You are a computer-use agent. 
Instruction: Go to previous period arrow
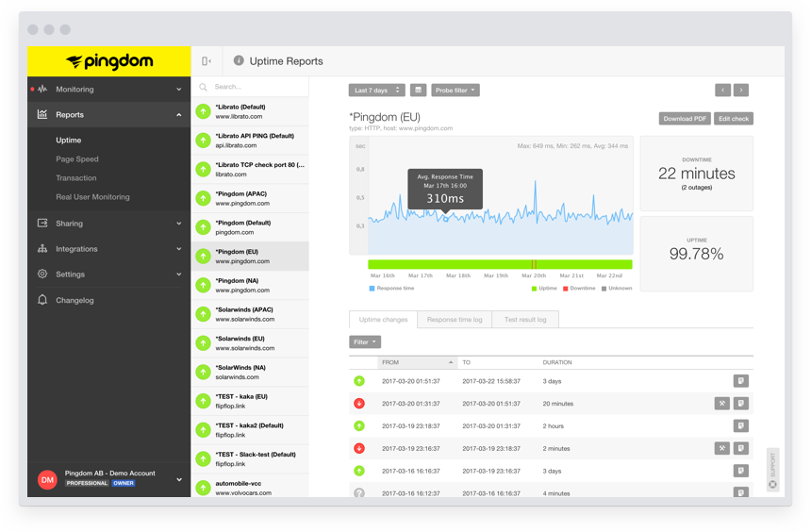point(722,90)
